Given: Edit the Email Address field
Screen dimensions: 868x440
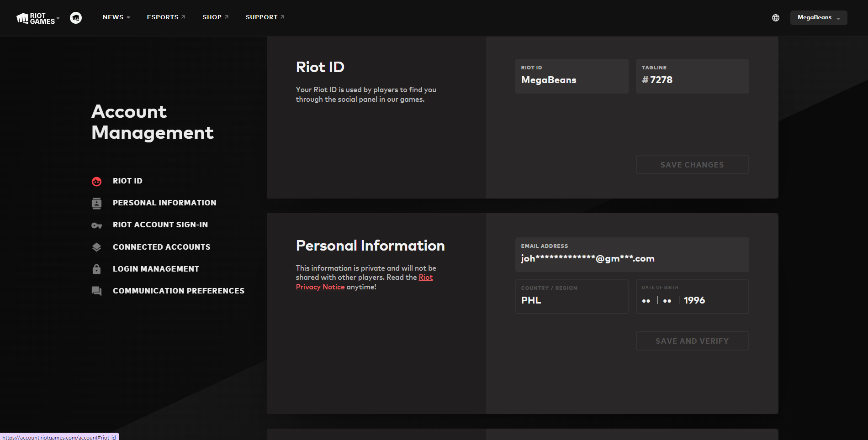Looking at the screenshot, I should [632, 255].
